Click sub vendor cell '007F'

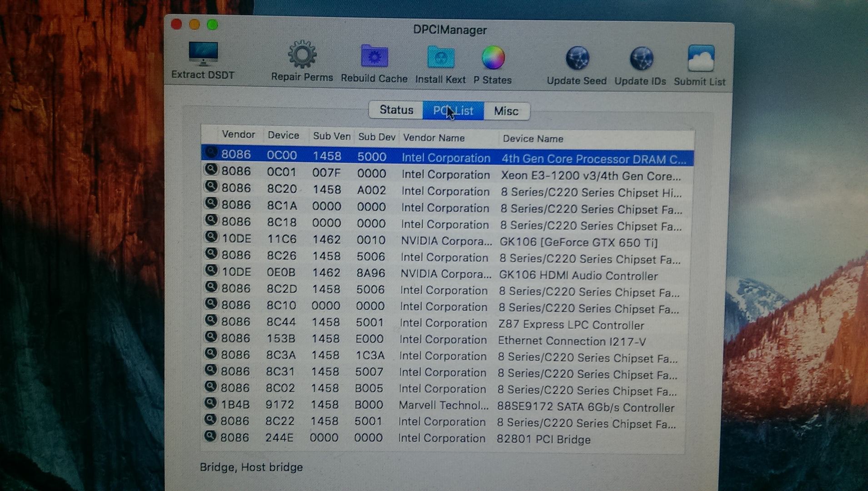coord(326,173)
